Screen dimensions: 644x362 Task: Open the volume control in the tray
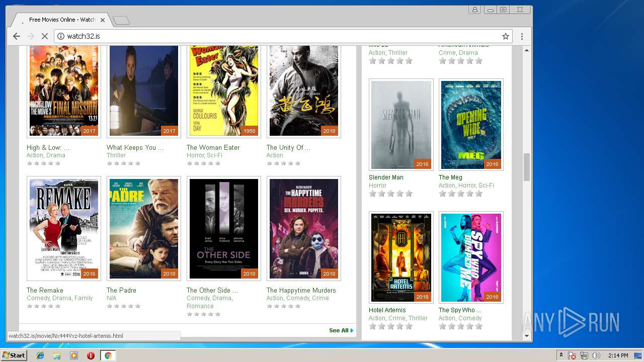pyautogui.click(x=596, y=355)
